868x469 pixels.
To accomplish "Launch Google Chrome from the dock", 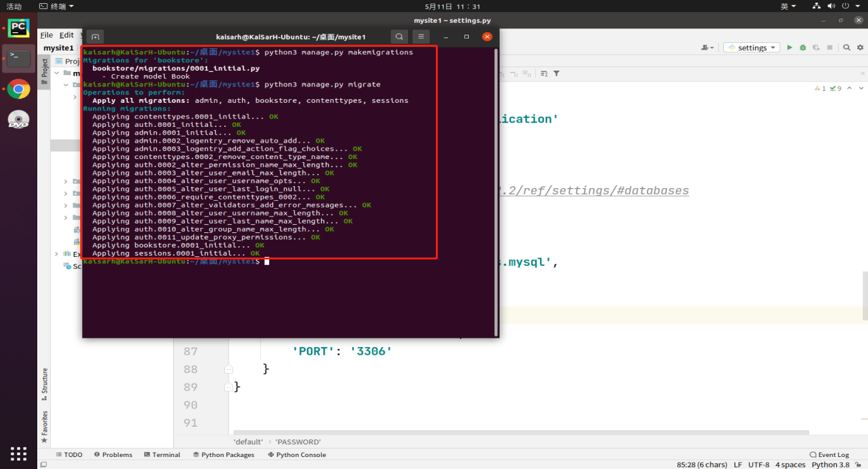I will pyautogui.click(x=18, y=89).
